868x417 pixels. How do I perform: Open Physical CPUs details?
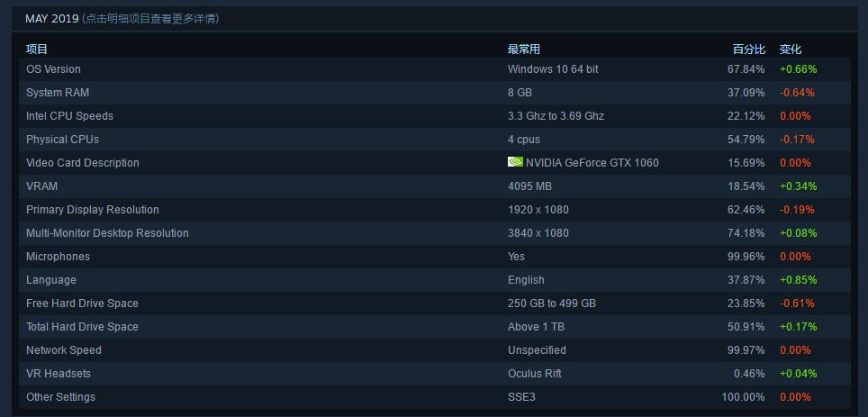pyautogui.click(x=435, y=139)
